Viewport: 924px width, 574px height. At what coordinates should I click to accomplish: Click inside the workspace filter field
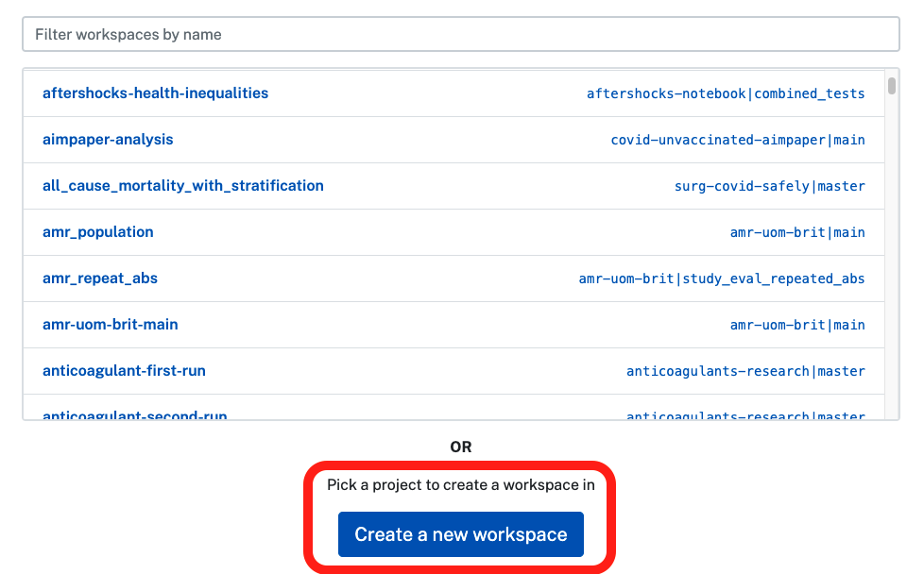click(x=460, y=33)
